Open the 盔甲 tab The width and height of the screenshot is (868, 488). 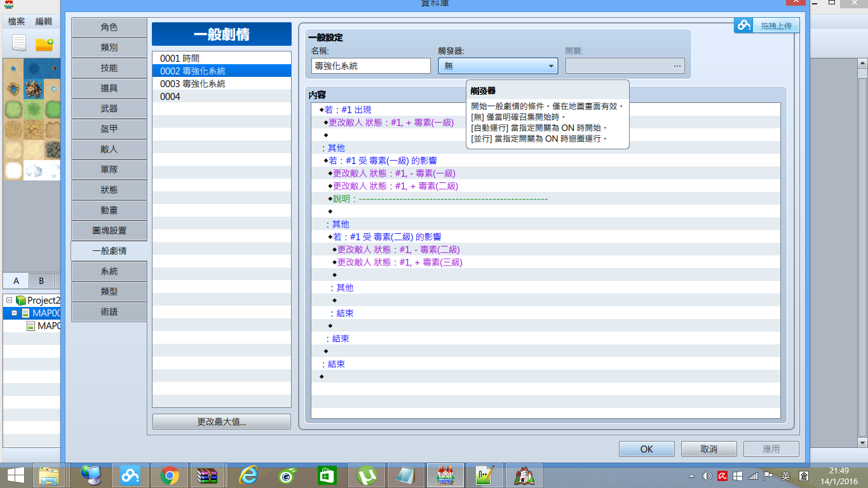click(x=109, y=129)
